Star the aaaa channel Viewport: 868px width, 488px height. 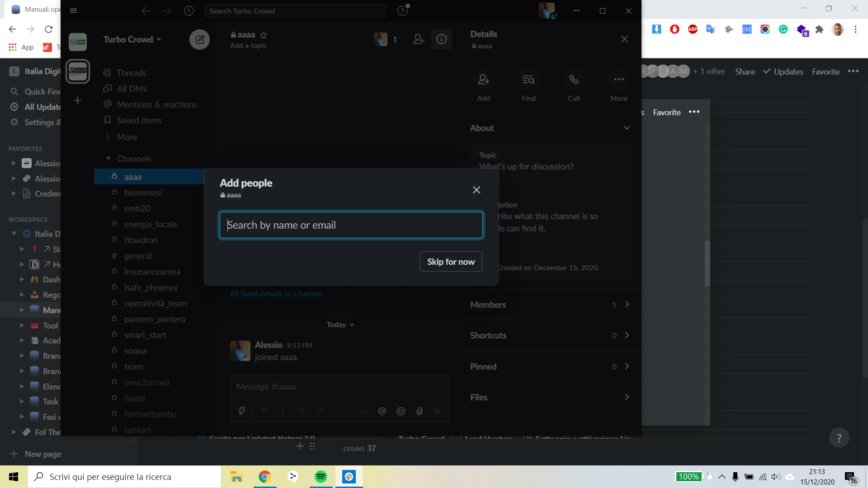coord(264,35)
